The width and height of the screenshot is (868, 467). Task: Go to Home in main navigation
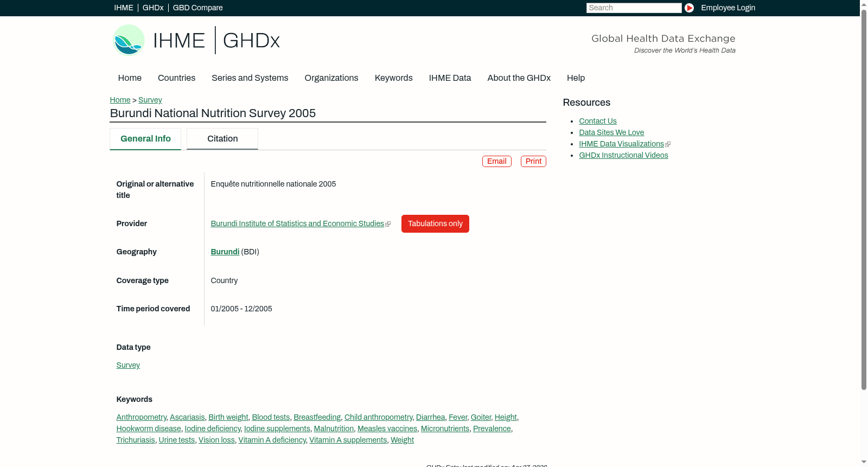[130, 78]
